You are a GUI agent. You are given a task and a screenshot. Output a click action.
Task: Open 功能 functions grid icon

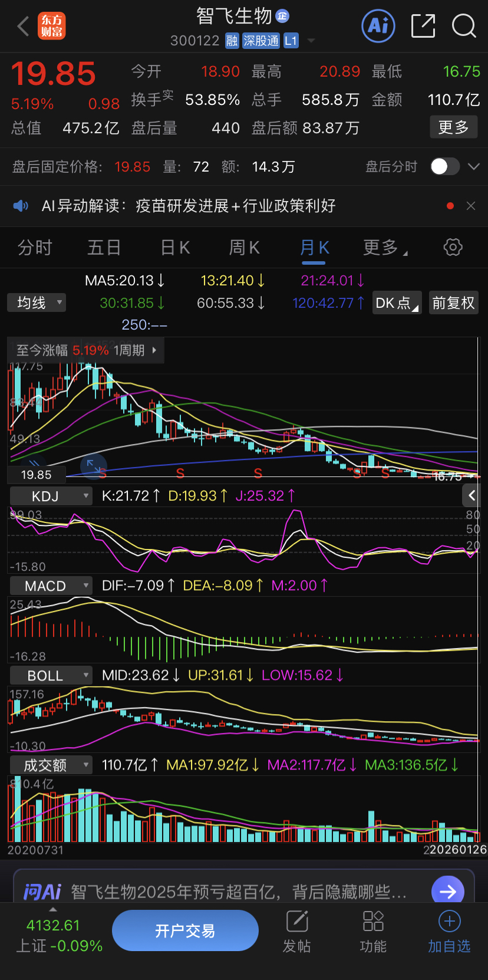(373, 932)
